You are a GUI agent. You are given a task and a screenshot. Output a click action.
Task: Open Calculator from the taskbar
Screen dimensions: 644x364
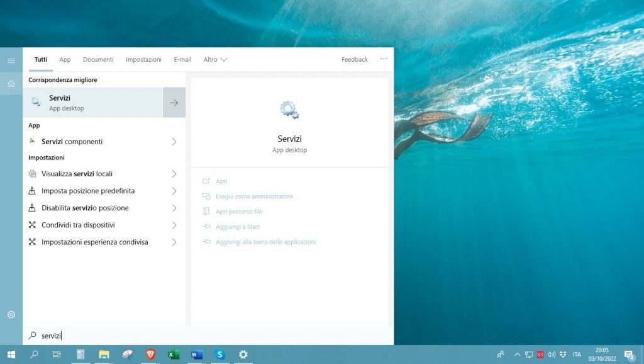[80, 355]
